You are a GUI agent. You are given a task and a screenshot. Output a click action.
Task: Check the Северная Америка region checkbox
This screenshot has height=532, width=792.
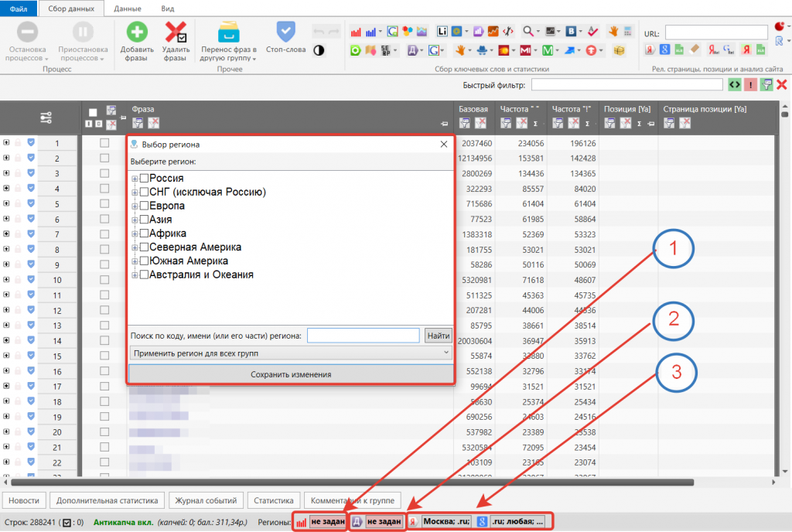point(144,247)
